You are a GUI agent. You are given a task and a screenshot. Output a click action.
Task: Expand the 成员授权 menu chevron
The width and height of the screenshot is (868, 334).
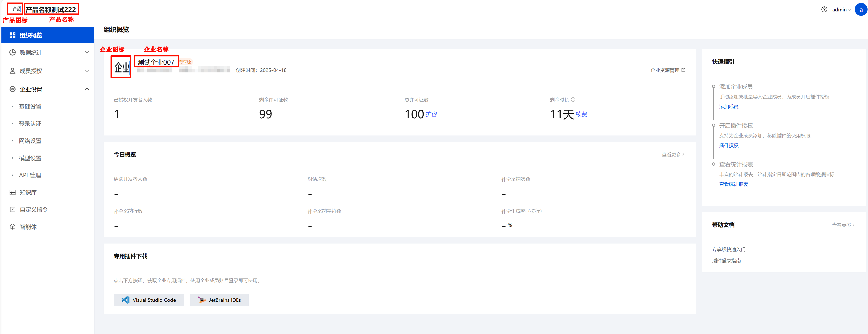click(87, 71)
